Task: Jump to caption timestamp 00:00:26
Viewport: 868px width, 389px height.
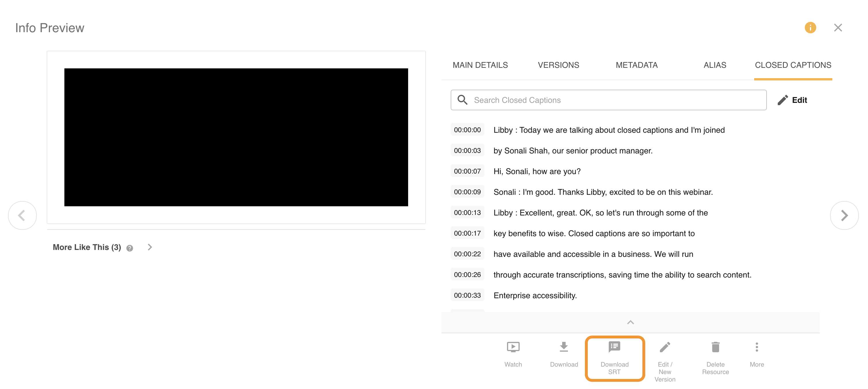Action: (x=467, y=275)
